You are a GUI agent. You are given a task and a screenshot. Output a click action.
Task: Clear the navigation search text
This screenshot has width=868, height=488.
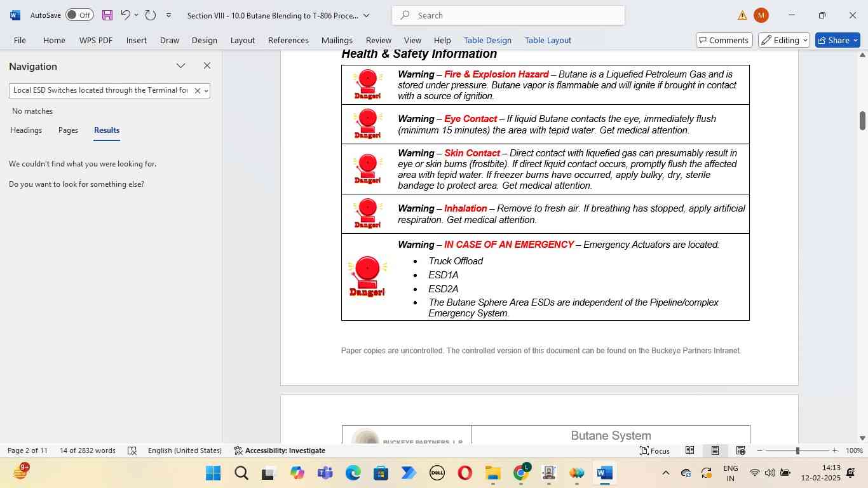197,91
